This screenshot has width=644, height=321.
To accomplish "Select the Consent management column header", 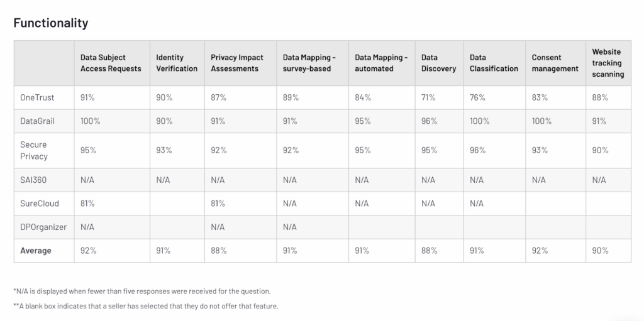I will tap(555, 63).
